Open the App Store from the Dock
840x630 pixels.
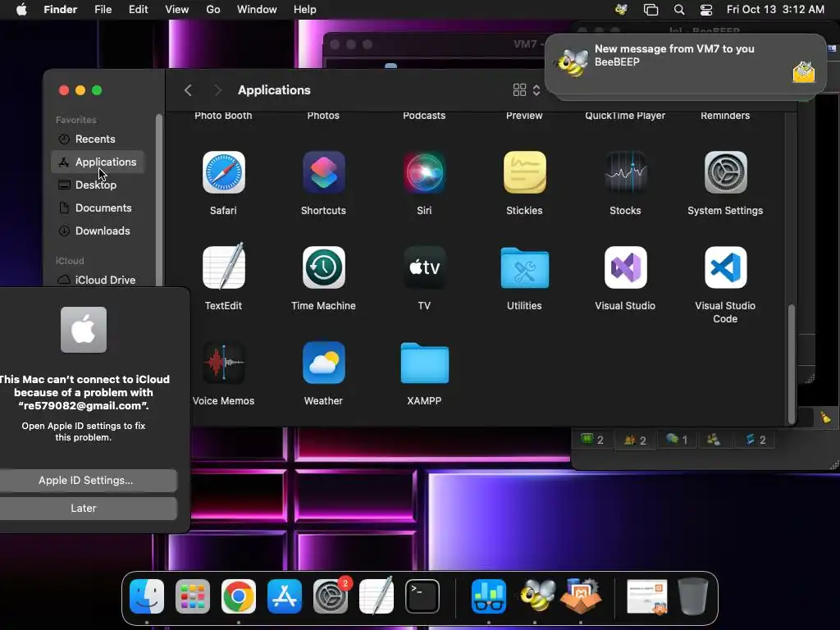point(285,596)
